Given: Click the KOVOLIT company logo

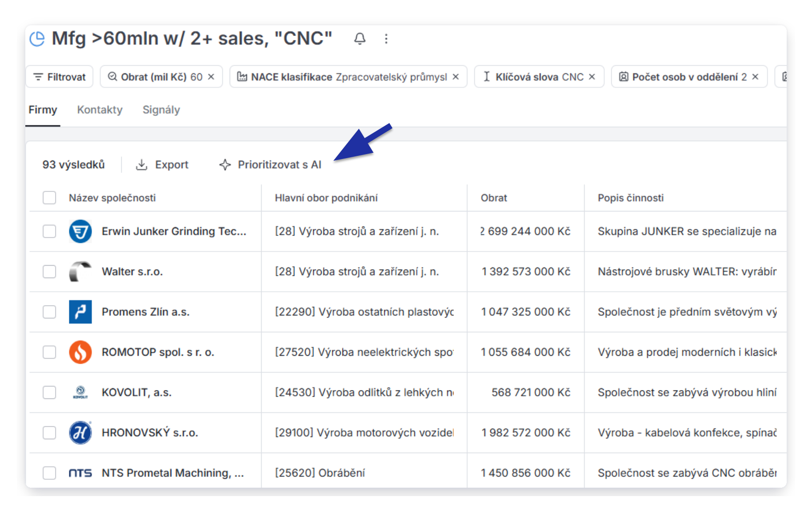Looking at the screenshot, I should tap(80, 393).
